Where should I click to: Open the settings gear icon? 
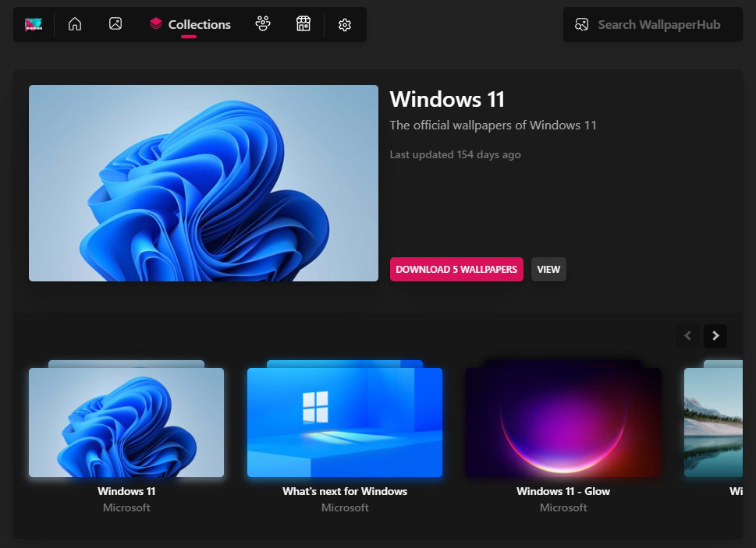[x=345, y=25]
